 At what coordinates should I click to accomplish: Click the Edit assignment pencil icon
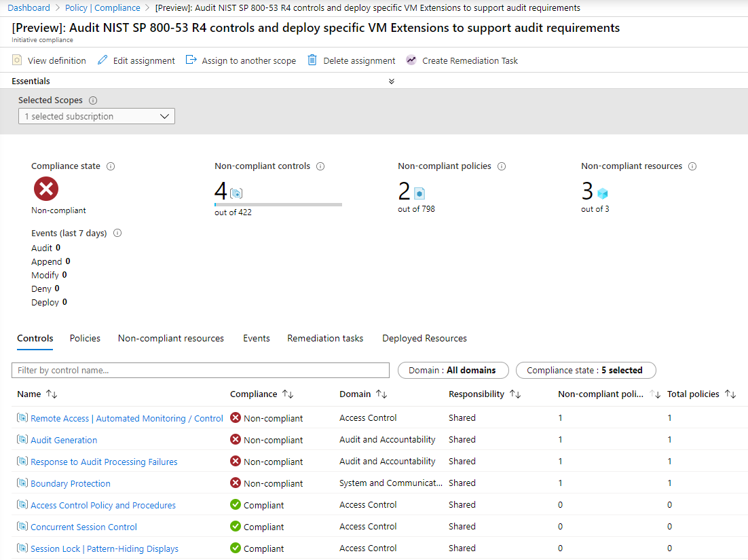click(102, 60)
